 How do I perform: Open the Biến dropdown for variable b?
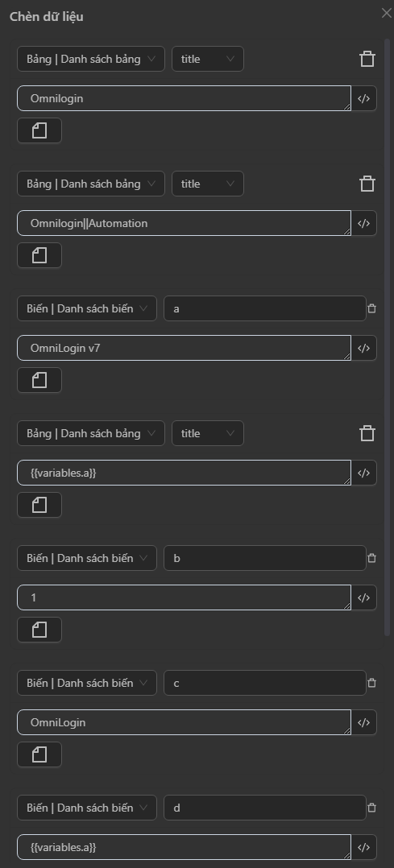tap(87, 558)
